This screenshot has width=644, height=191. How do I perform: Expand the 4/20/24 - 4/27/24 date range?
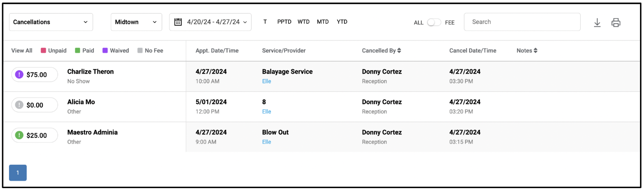(x=211, y=22)
